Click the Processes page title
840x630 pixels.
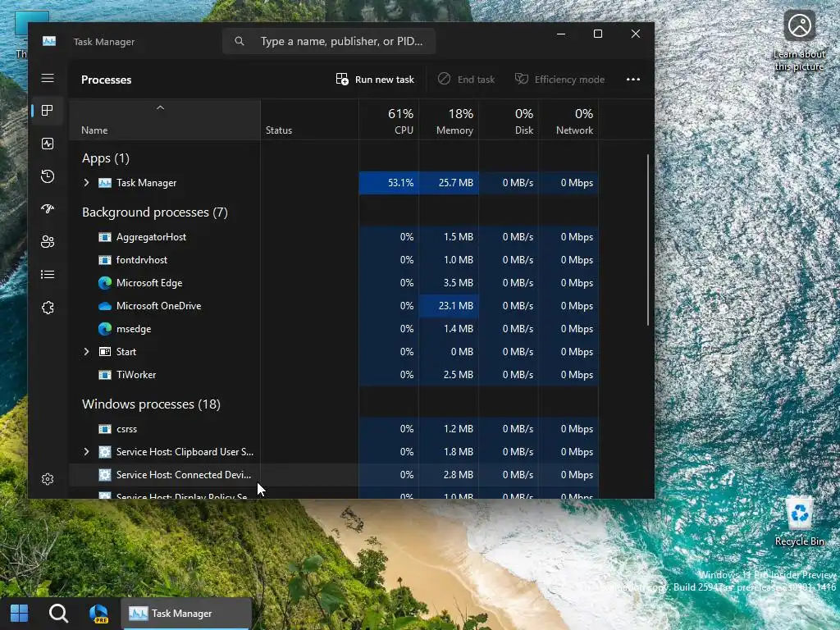point(106,80)
